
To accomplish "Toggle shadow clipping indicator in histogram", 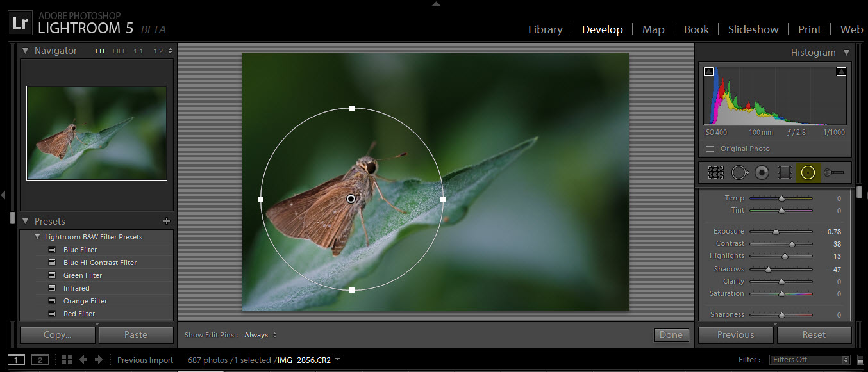I will 708,72.
